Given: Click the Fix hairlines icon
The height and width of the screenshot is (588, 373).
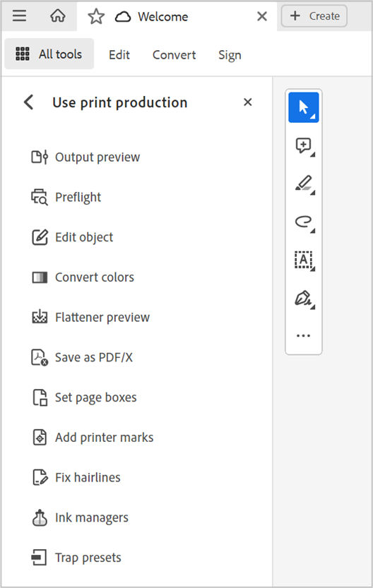Looking at the screenshot, I should [40, 477].
